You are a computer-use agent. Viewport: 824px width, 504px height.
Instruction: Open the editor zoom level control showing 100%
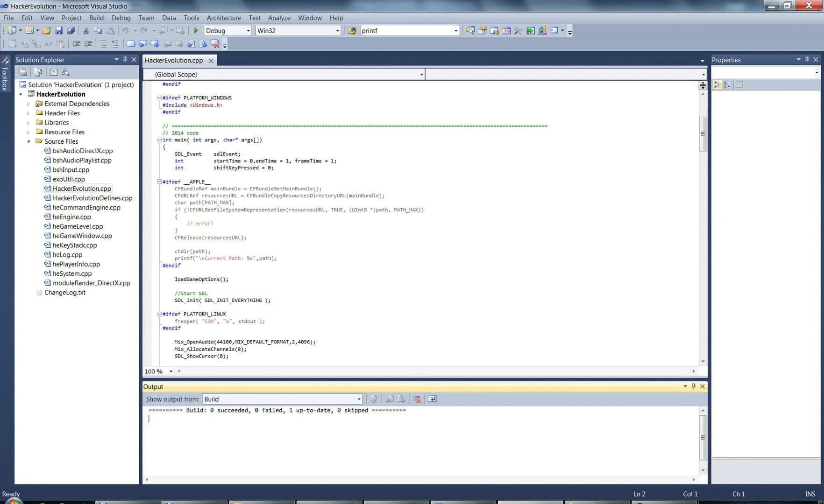158,371
